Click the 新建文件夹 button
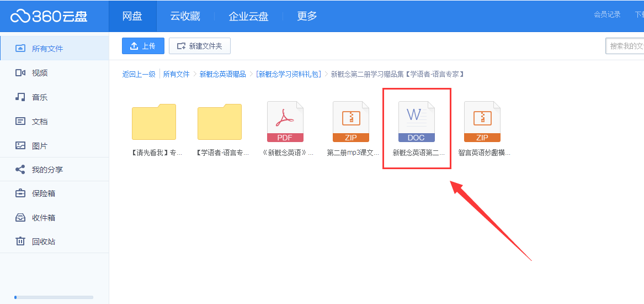 click(x=200, y=46)
